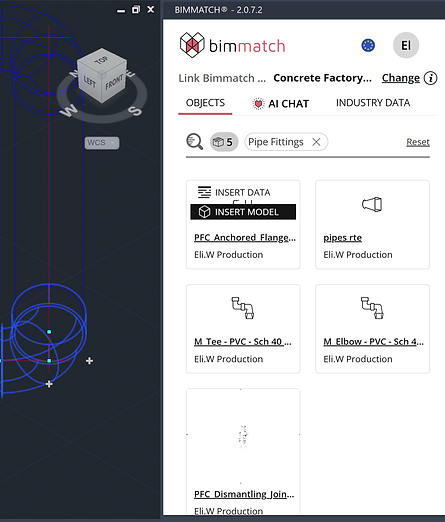This screenshot has height=522, width=445.
Task: Open the INDUSTRY DATA tab
Action: click(373, 103)
